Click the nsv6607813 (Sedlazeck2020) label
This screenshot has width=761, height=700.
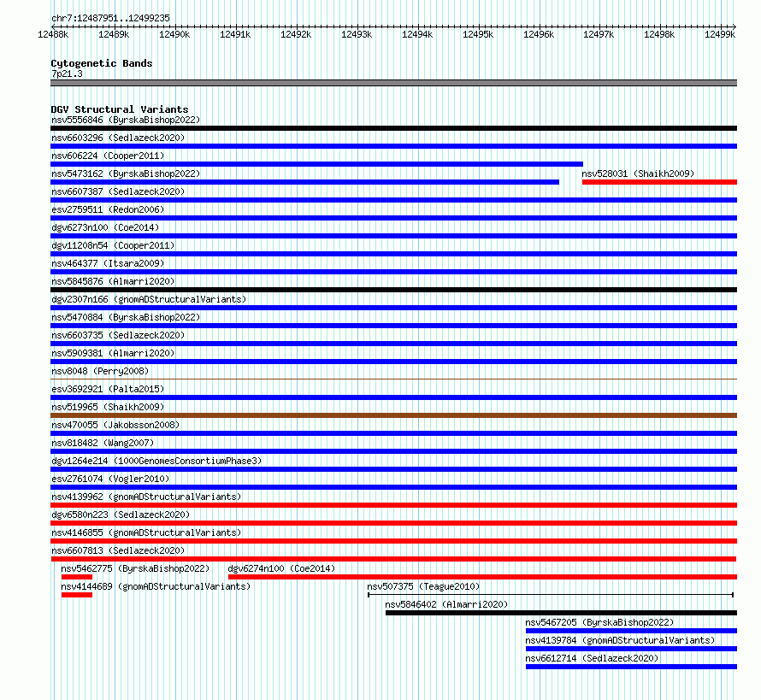(x=118, y=550)
